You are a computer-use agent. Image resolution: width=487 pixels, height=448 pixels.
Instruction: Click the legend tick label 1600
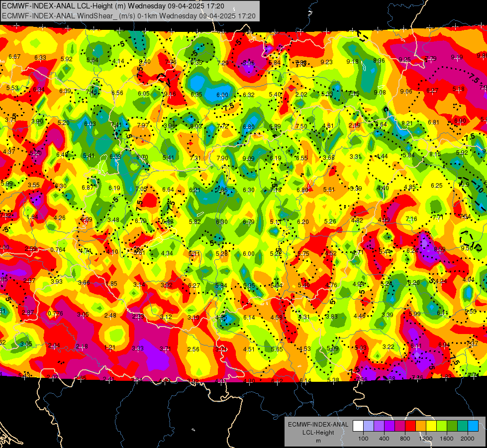point(446,439)
